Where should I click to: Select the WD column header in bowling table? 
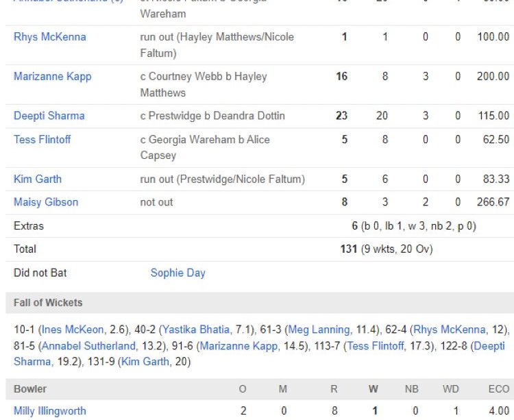[x=450, y=389]
